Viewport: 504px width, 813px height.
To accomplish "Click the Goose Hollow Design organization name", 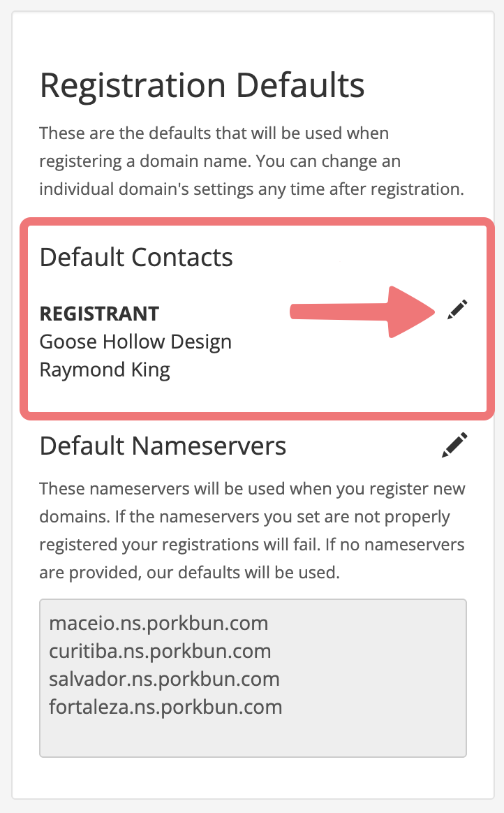I will [x=135, y=342].
